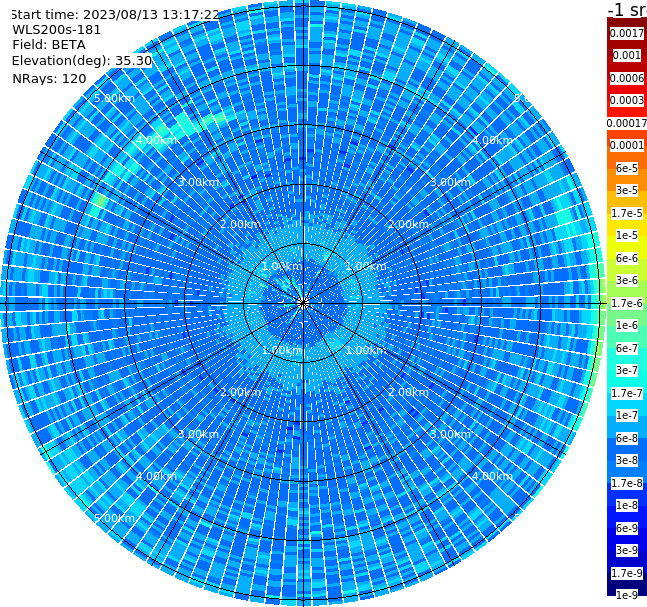Select the 3e-9 colorbar label
The image size is (647, 607).
[627, 550]
